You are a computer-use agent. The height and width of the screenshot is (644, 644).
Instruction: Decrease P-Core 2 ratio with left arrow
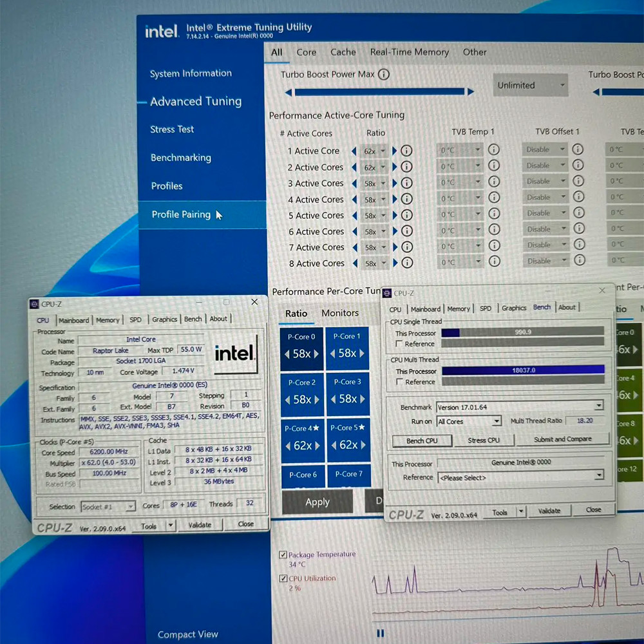point(287,400)
